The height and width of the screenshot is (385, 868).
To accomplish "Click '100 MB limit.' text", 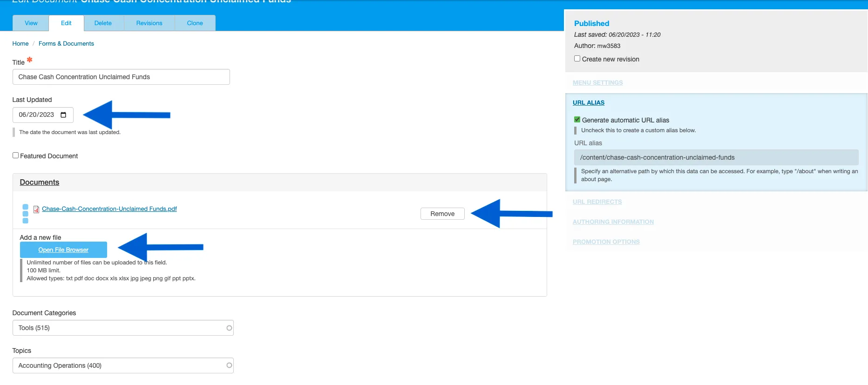I will coord(43,270).
